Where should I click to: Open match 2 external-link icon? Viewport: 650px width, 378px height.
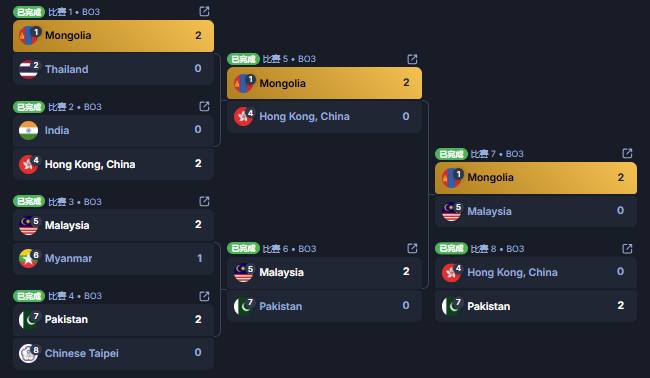(204, 106)
